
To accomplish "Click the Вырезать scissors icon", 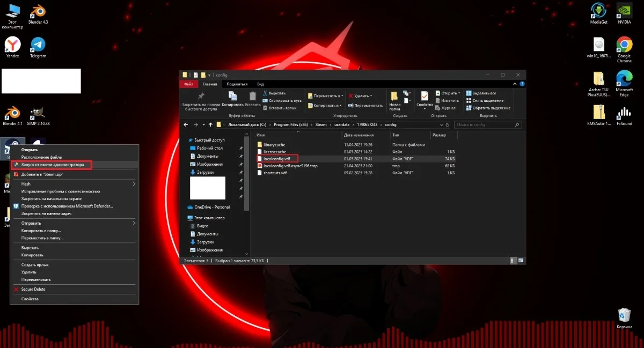I will tap(266, 93).
